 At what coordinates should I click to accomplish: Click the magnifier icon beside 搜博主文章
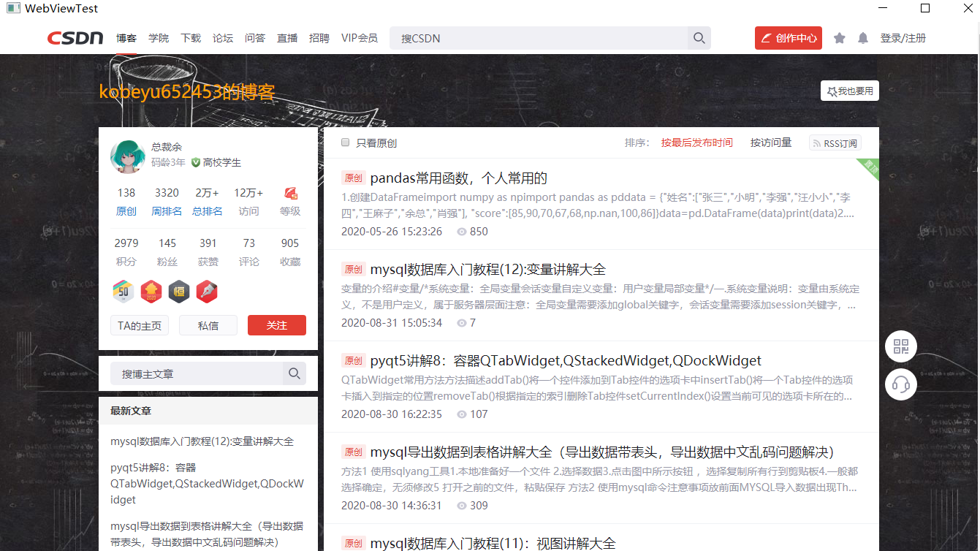295,373
